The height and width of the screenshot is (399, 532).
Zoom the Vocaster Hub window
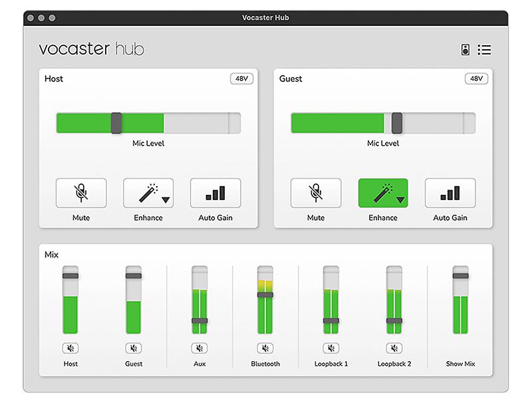click(52, 18)
